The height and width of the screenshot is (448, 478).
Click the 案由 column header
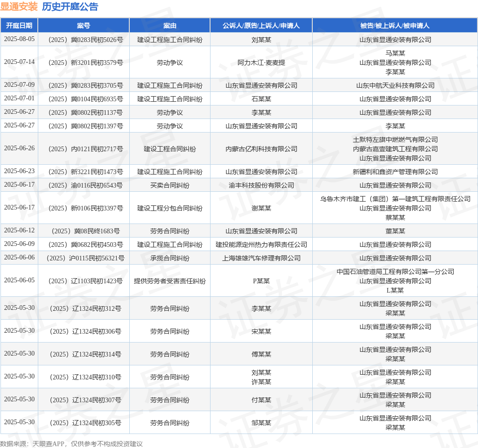point(170,26)
